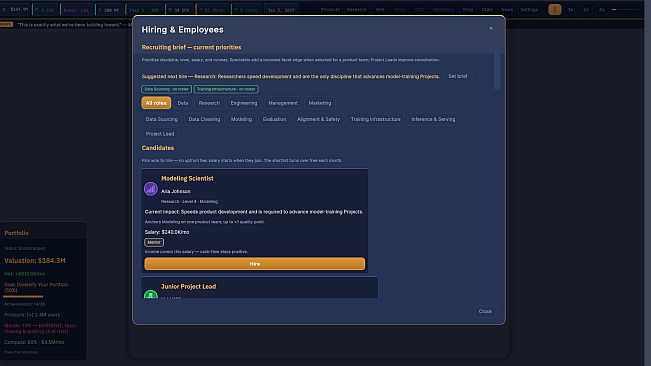Image resolution: width=651 pixels, height=366 pixels.
Task: Click the Close button at dialog bottom
Action: click(485, 311)
